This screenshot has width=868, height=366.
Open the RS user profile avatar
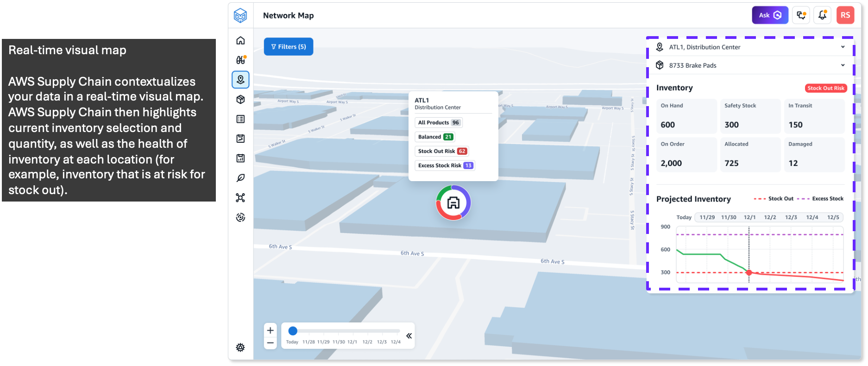pos(845,15)
